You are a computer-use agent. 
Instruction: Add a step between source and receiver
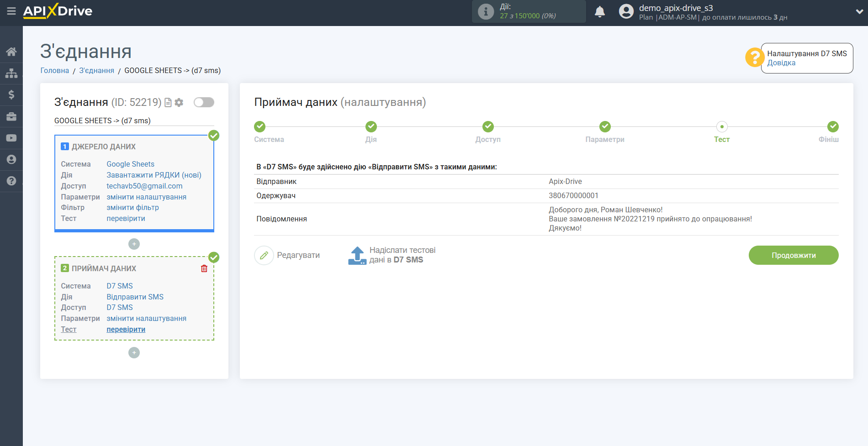click(134, 244)
